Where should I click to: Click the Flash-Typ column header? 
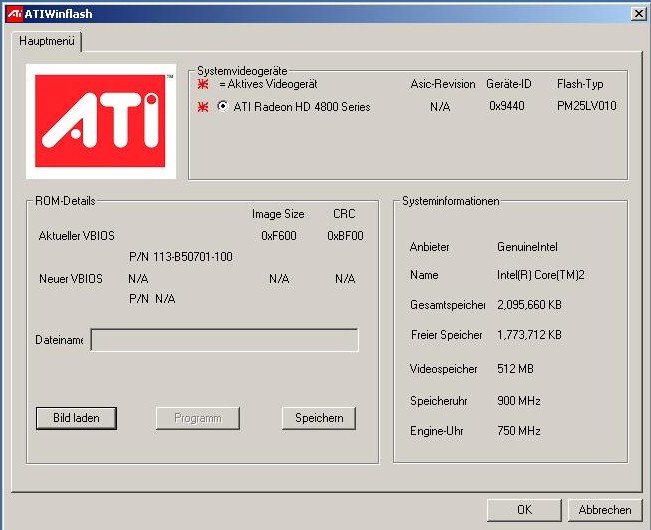[580, 84]
